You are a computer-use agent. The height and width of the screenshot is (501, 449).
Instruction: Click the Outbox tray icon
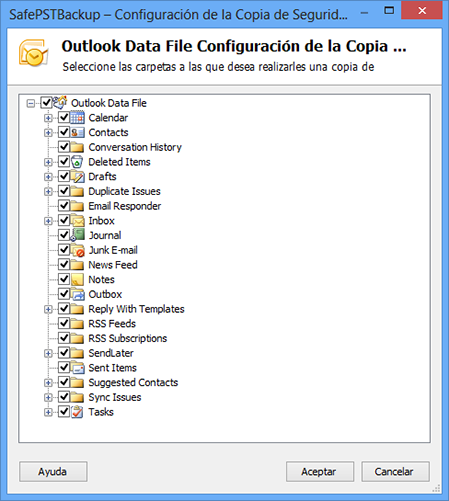click(x=77, y=294)
